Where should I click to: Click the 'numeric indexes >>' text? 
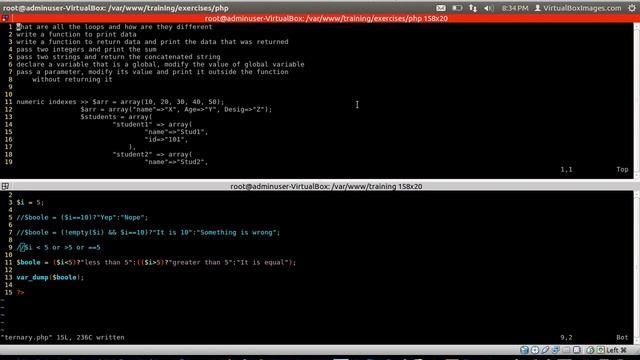click(x=52, y=102)
